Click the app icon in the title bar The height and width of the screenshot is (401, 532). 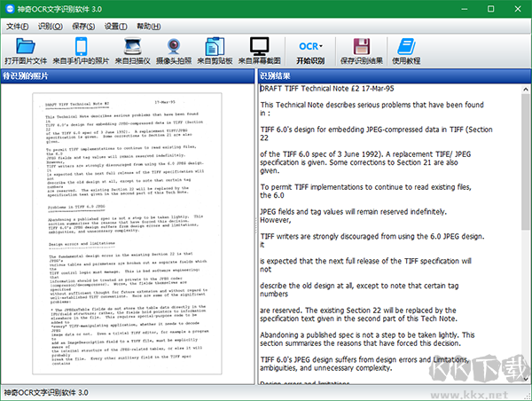[x=10, y=9]
